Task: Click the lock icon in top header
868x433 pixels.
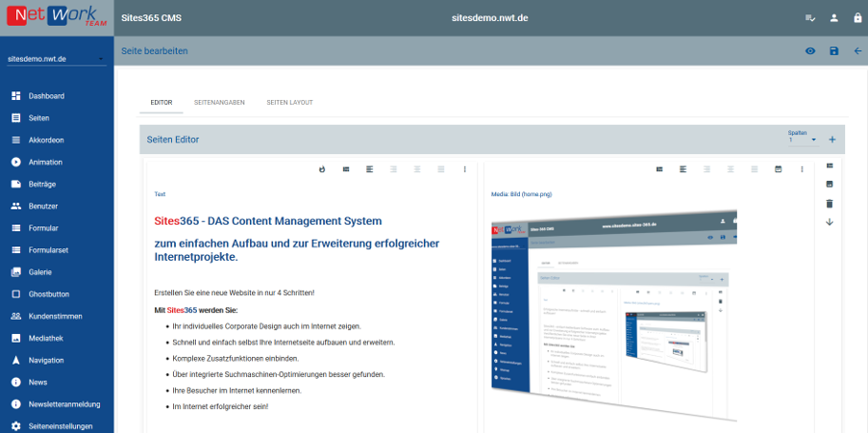Action: pyautogui.click(x=858, y=18)
